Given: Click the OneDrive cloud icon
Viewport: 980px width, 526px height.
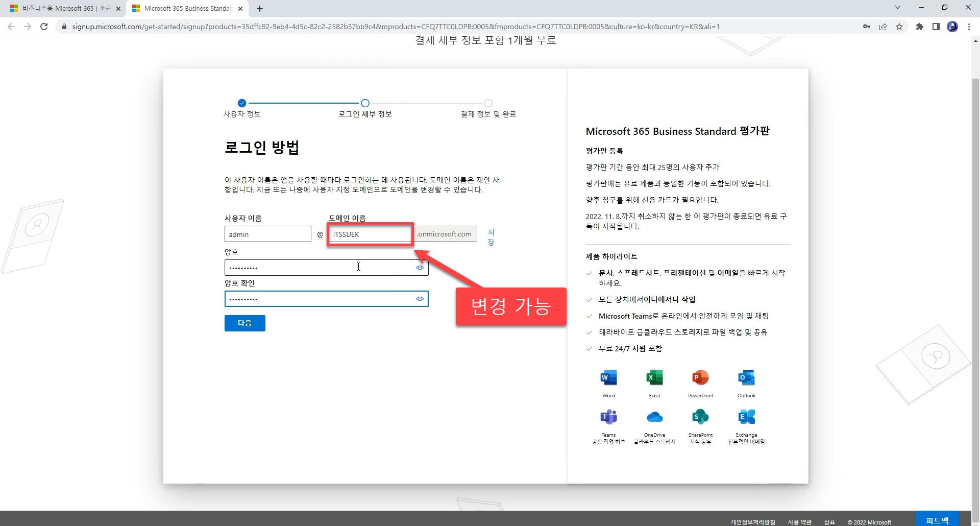Looking at the screenshot, I should click(x=654, y=417).
